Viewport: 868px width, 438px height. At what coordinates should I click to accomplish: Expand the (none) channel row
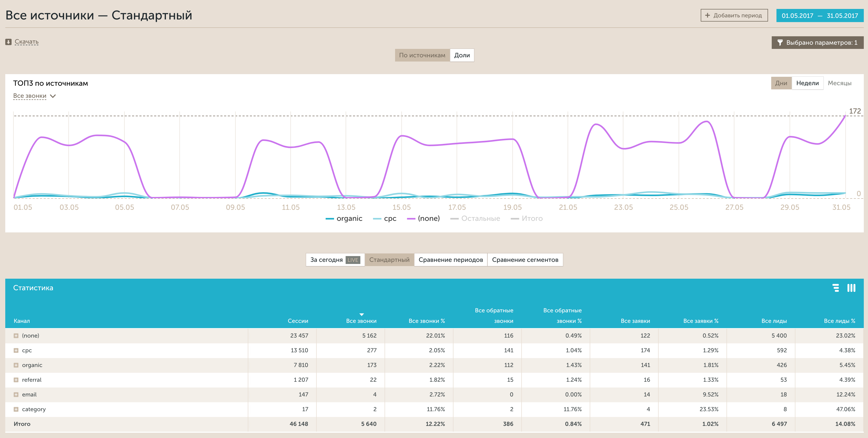[x=16, y=335]
